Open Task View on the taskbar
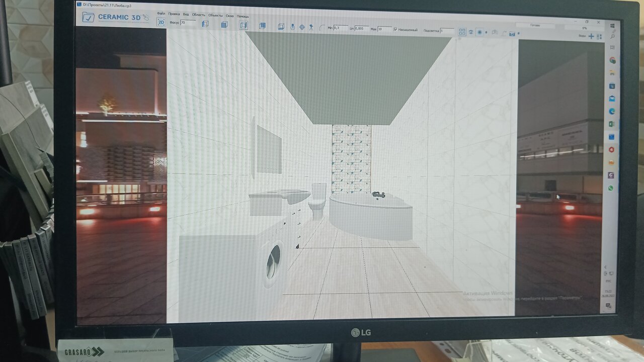This screenshot has width=644, height=362. point(613,47)
